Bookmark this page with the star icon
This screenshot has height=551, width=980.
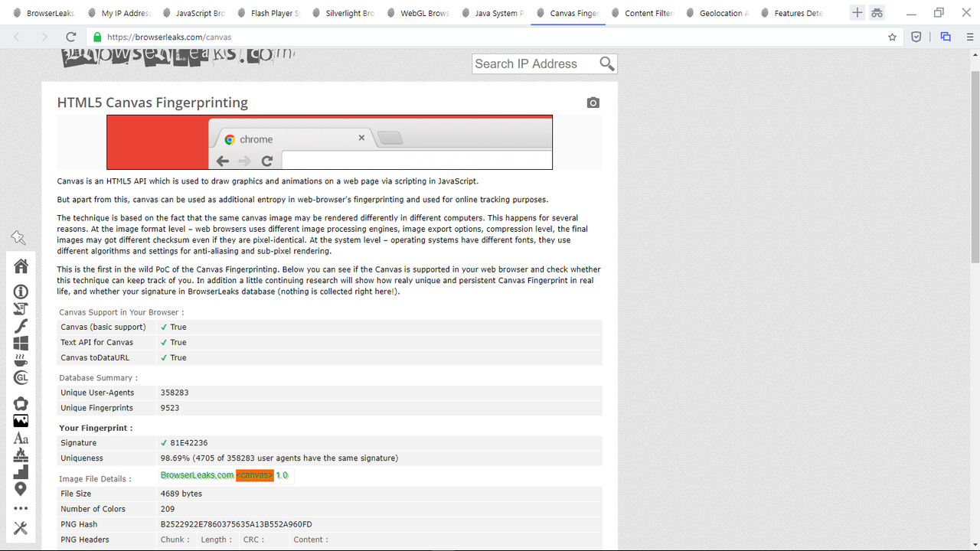(892, 37)
